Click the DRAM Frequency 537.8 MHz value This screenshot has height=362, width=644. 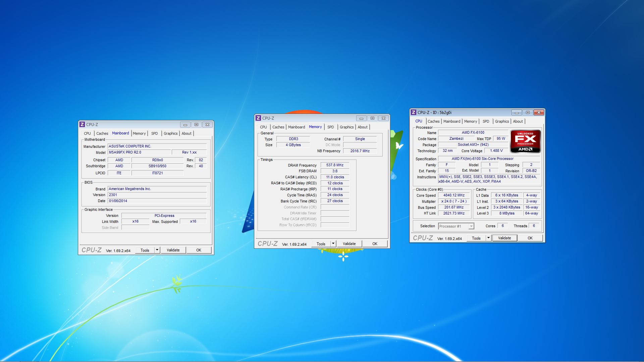click(335, 165)
